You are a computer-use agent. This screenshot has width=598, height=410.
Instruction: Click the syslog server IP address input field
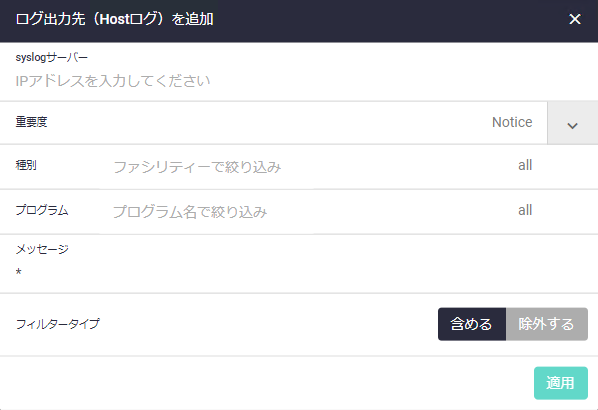(x=299, y=81)
